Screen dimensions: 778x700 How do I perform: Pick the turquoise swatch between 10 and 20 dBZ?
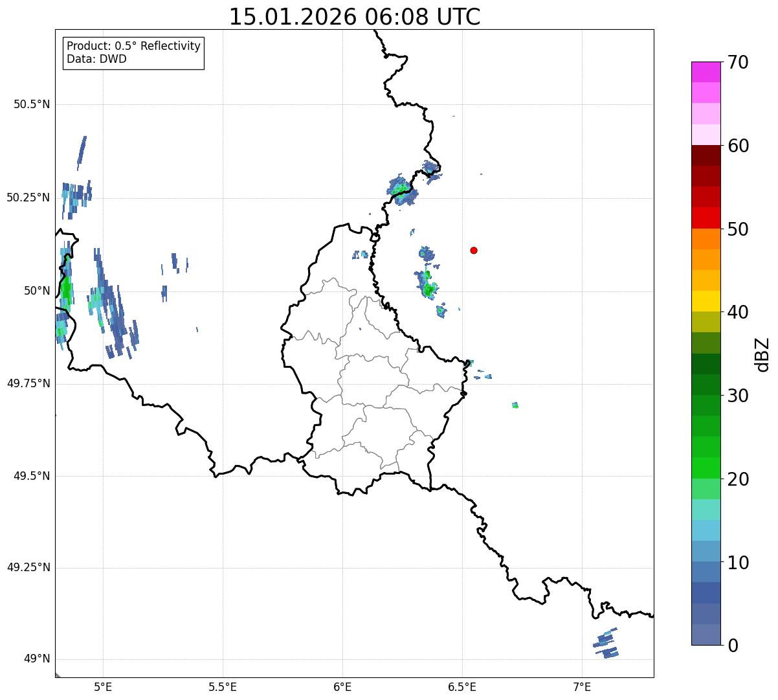[706, 510]
